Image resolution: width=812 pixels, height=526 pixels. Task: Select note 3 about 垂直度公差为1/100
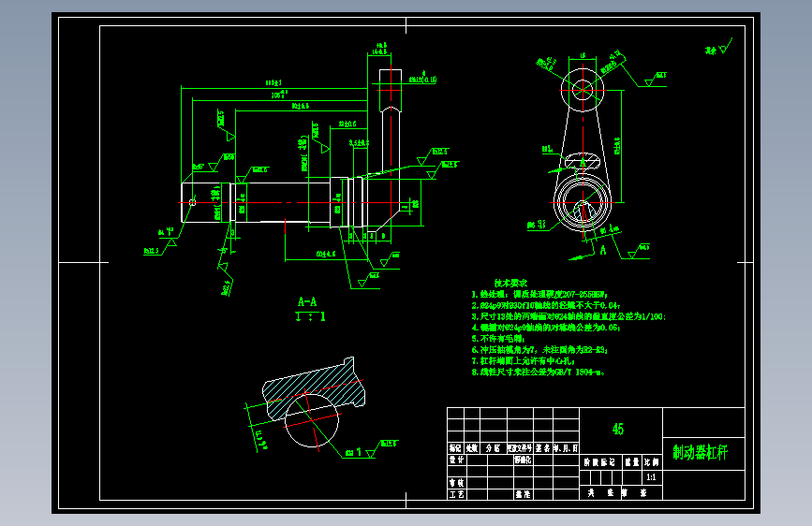[x=568, y=316]
